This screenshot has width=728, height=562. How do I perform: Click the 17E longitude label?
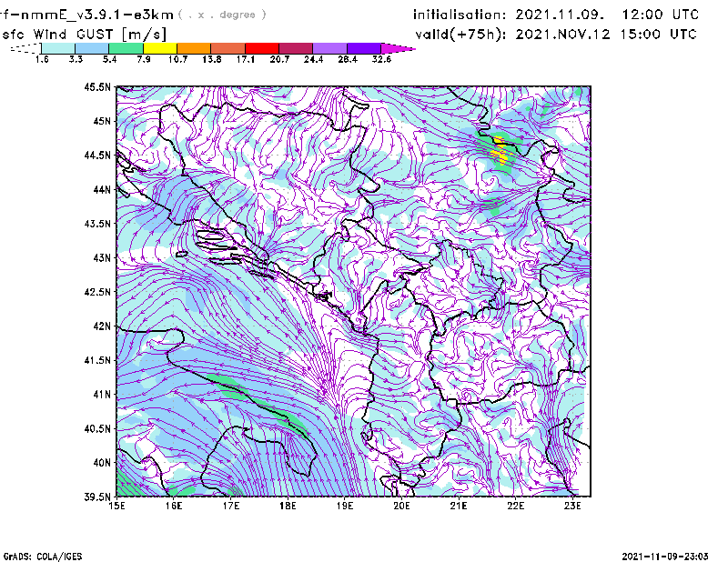coord(231,506)
